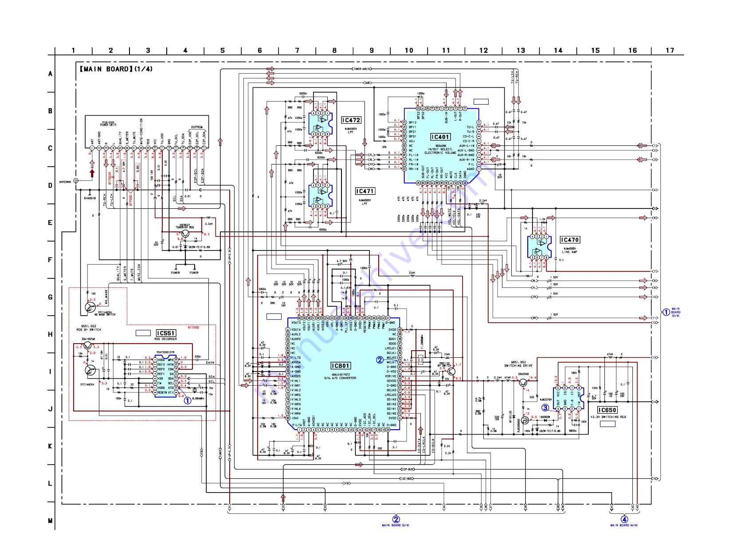The height and width of the screenshot is (560, 745).
Task: Click the ANTENNA connector label
Action: (65, 182)
